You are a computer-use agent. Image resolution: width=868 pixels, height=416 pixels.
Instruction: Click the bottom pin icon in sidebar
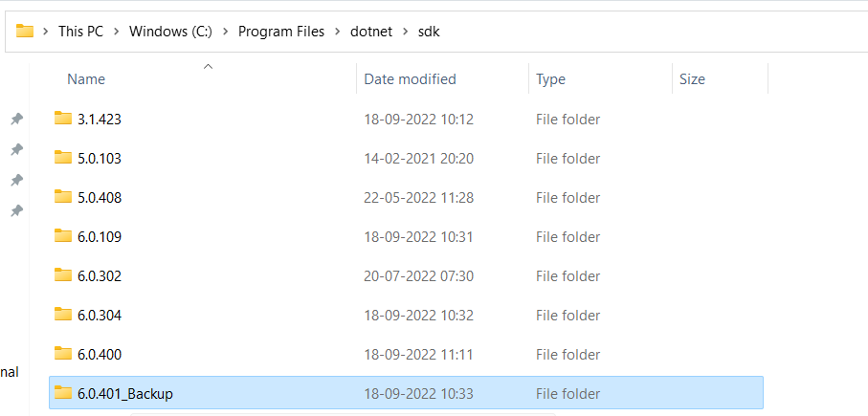pos(16,210)
